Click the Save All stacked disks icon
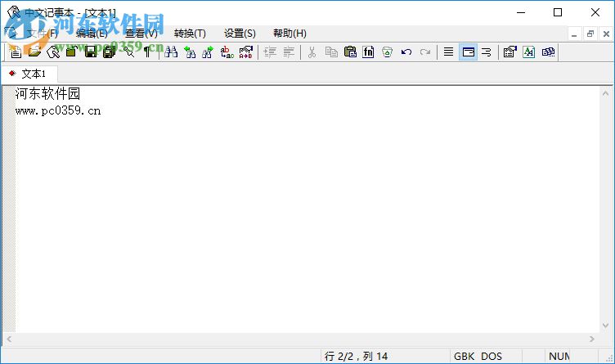This screenshot has height=364, width=615. tap(110, 52)
